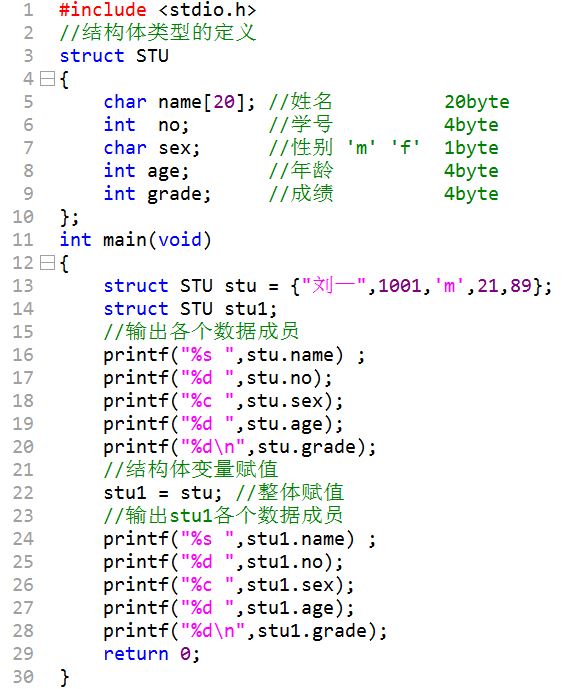Click struct STU stu1 declaration
This screenshot has width=563, height=689.
click(190, 309)
